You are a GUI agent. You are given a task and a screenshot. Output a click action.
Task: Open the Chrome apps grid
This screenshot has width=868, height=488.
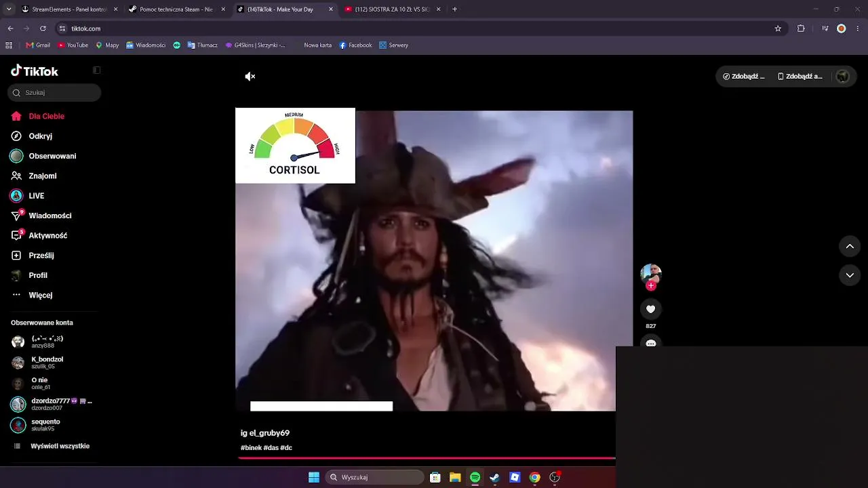tap(9, 45)
